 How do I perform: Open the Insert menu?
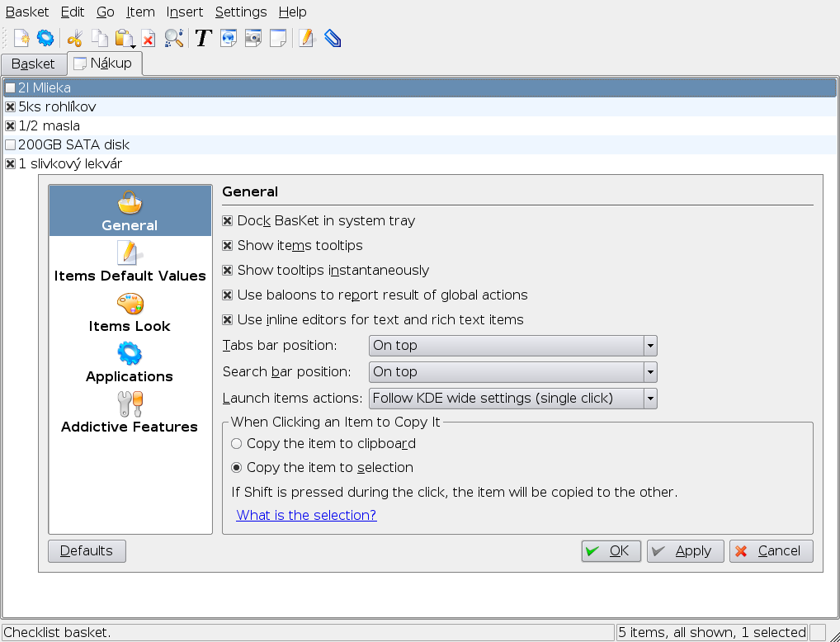click(183, 12)
